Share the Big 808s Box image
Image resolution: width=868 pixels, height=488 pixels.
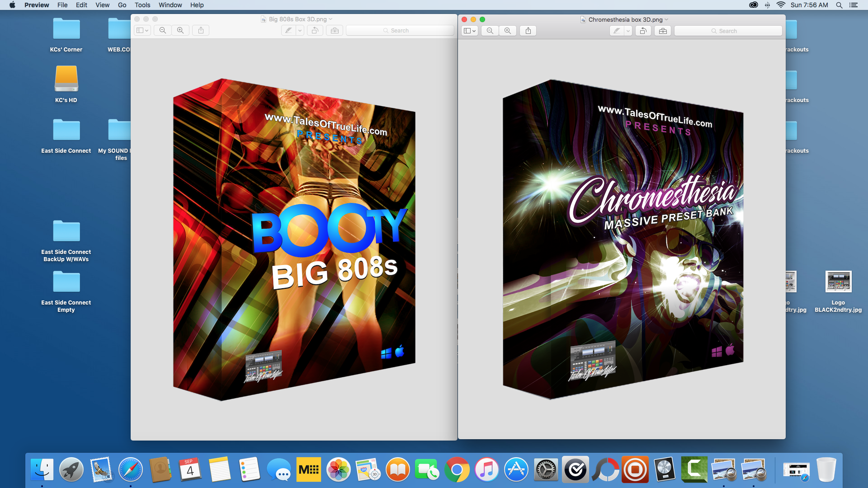click(x=201, y=30)
